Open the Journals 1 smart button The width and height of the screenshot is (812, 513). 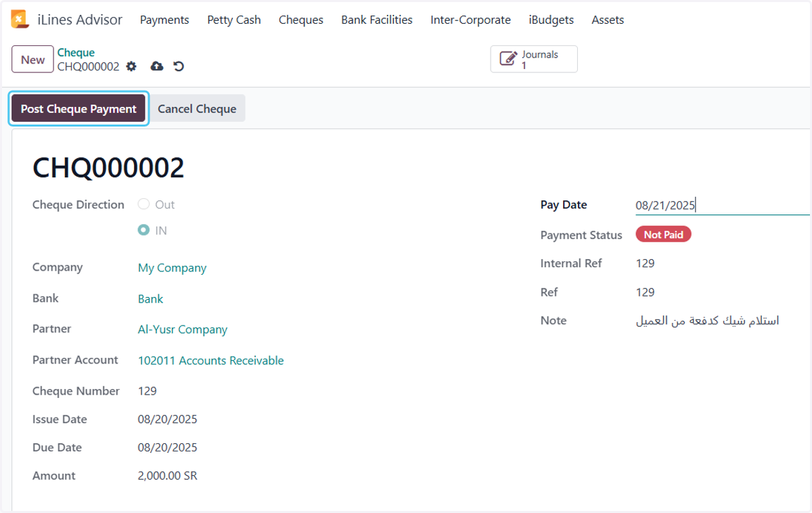pyautogui.click(x=534, y=59)
